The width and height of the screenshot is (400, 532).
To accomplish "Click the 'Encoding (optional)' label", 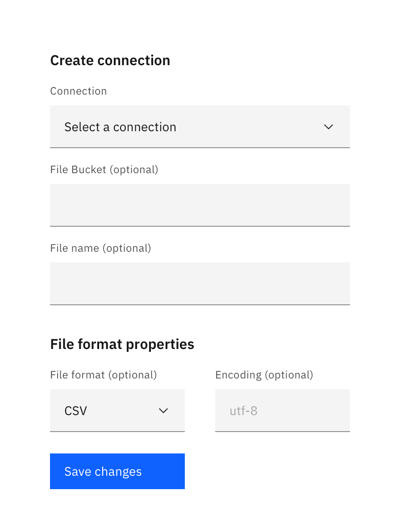I will (264, 375).
